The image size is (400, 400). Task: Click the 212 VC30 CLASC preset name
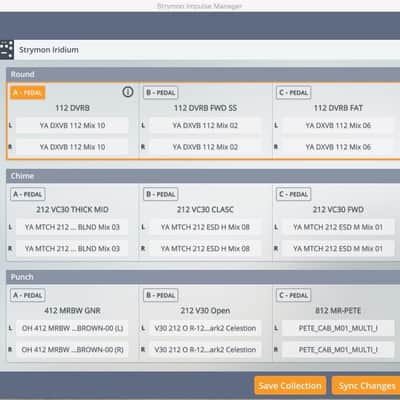[205, 210]
